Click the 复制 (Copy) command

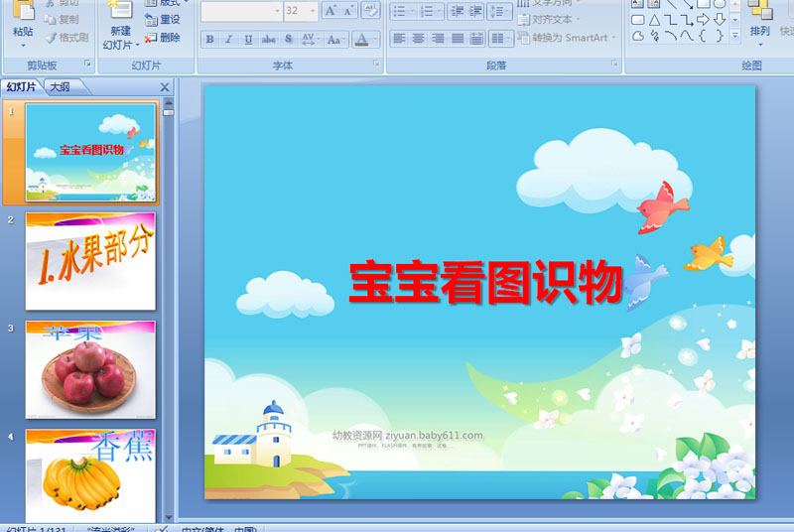pyautogui.click(x=62, y=19)
